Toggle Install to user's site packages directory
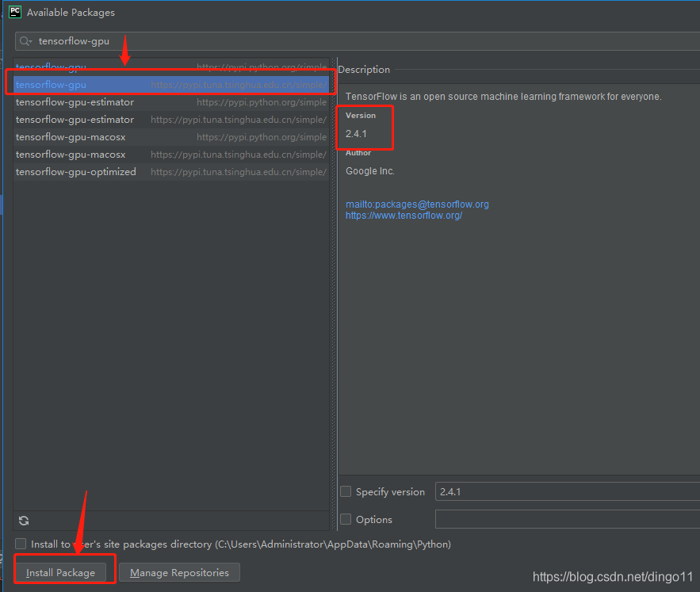700x592 pixels. point(21,544)
